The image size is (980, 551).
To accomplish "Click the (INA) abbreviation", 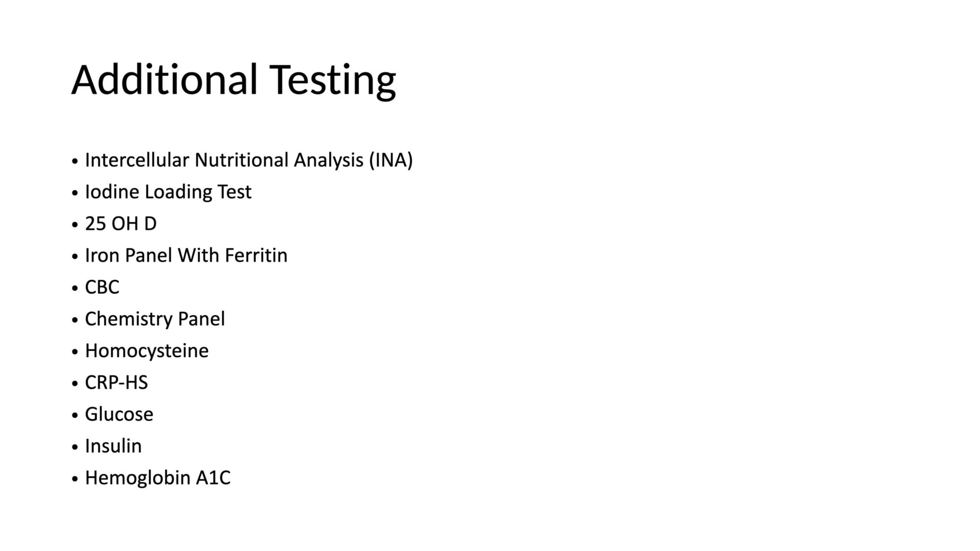I will 391,161.
